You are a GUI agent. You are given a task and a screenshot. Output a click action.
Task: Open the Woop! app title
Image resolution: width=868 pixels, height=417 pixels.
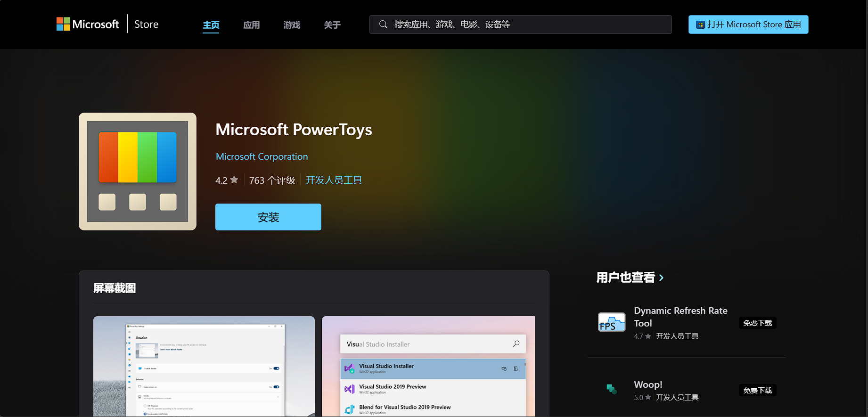click(648, 384)
